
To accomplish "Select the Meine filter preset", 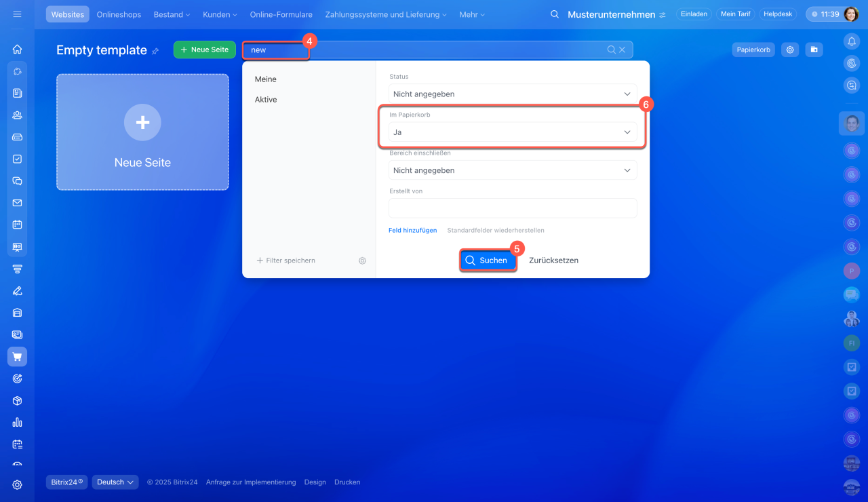I will point(266,79).
